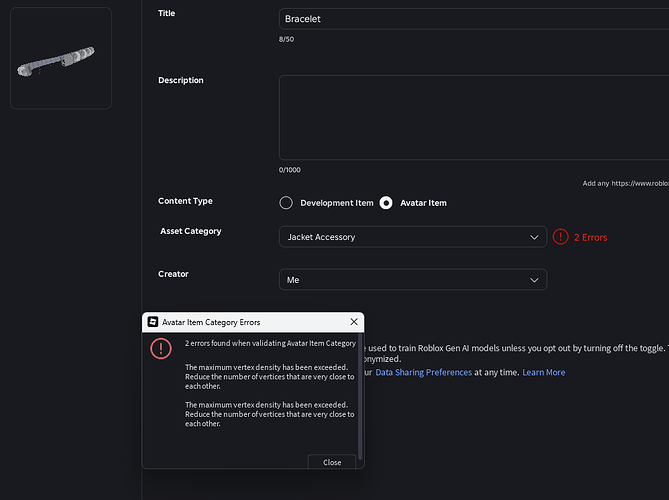Click the first vertex density error message
The width and height of the screenshot is (669, 500).
coord(270,377)
